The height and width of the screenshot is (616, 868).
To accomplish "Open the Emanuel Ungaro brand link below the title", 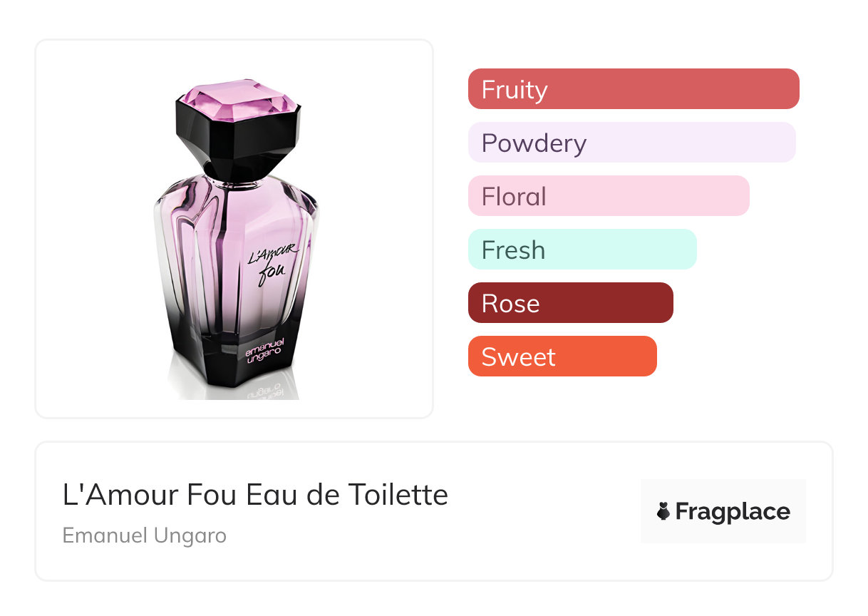I will [x=145, y=535].
